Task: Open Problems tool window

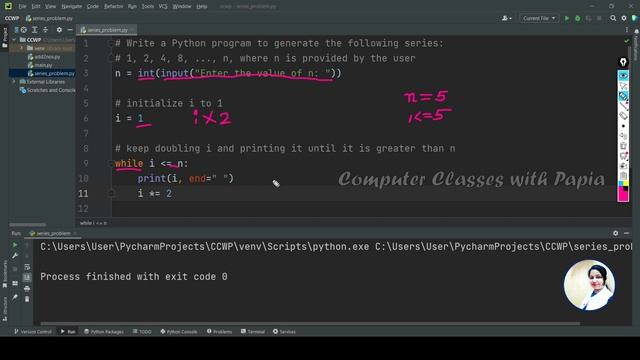Action: pyautogui.click(x=219, y=331)
